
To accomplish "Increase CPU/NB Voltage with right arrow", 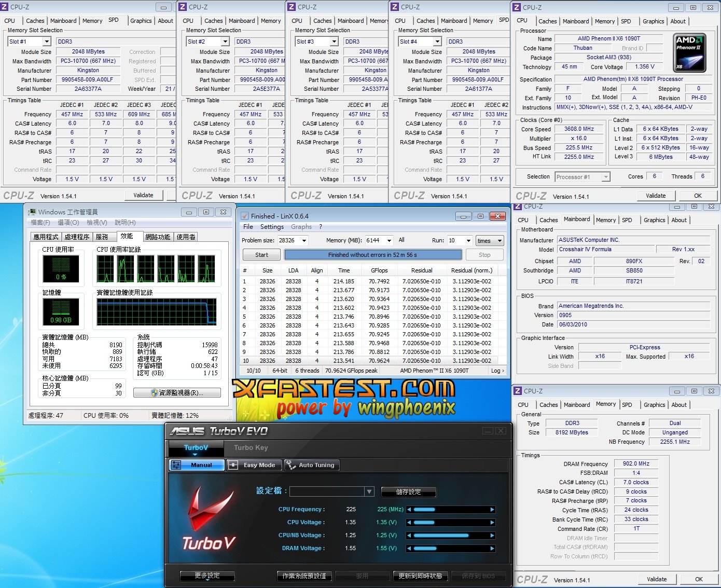I will click(492, 536).
